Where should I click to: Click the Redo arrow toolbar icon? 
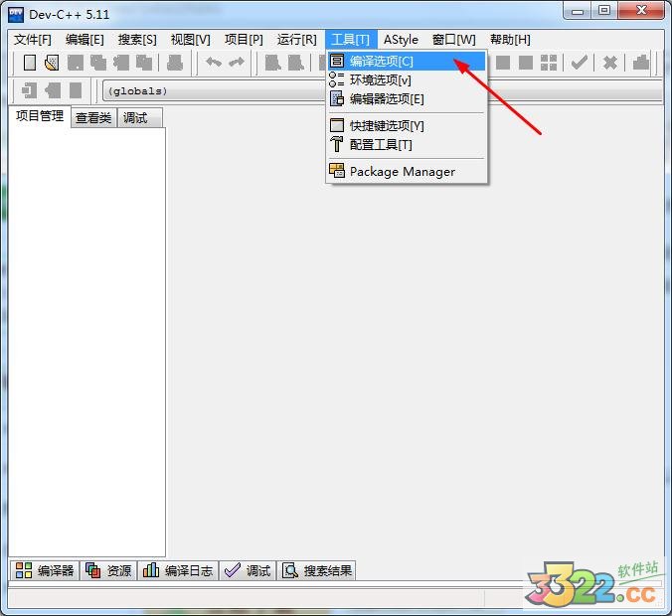click(x=237, y=63)
